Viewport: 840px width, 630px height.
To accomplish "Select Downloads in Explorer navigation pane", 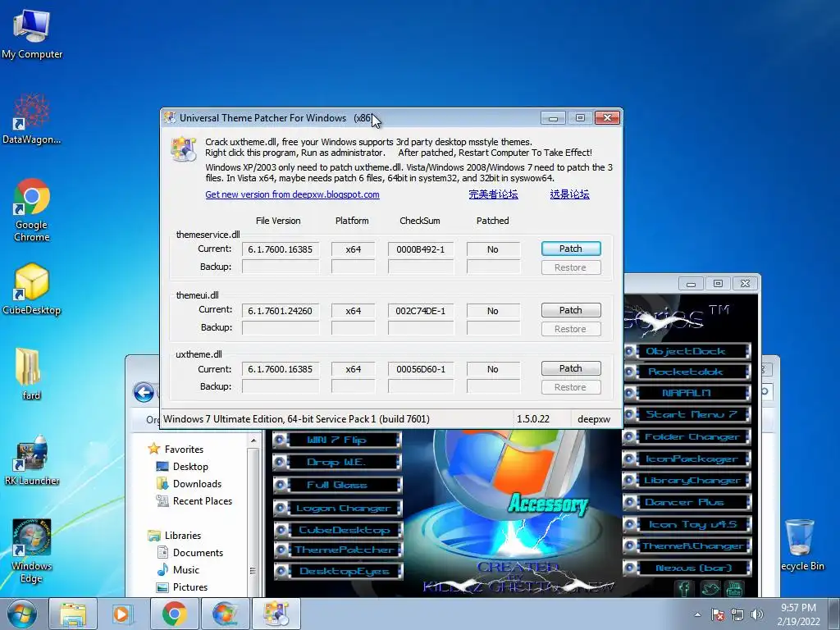I will coord(189,484).
